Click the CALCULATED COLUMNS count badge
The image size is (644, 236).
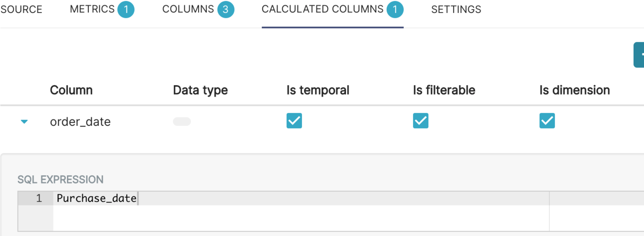[395, 10]
